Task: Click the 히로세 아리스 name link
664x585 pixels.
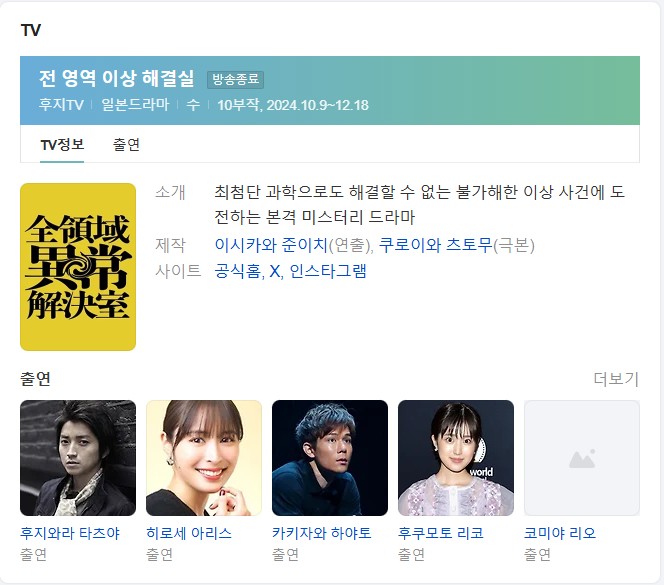Action: click(x=189, y=533)
